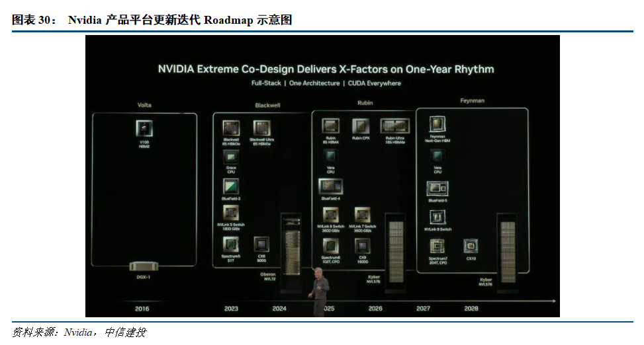This screenshot has width=644, height=345.
Task: Click the Rubin Ultra 16S HBM4e chip
Action: pyautogui.click(x=394, y=126)
